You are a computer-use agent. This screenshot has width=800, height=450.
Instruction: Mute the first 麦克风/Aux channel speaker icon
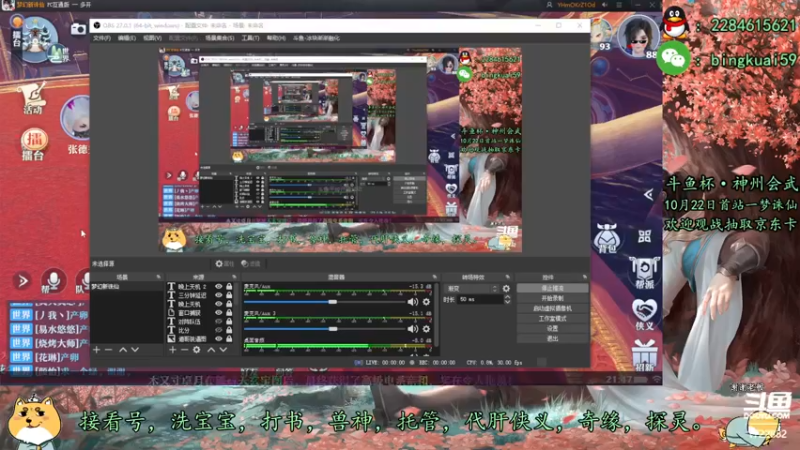[412, 302]
